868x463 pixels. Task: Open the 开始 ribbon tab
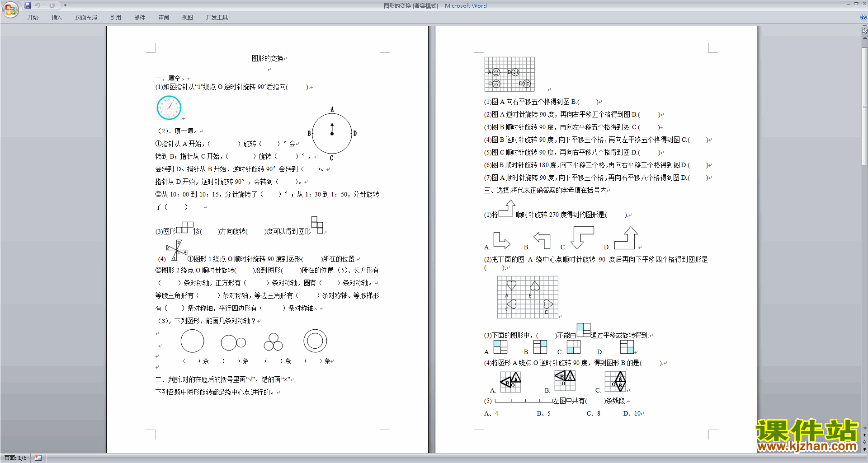[33, 18]
